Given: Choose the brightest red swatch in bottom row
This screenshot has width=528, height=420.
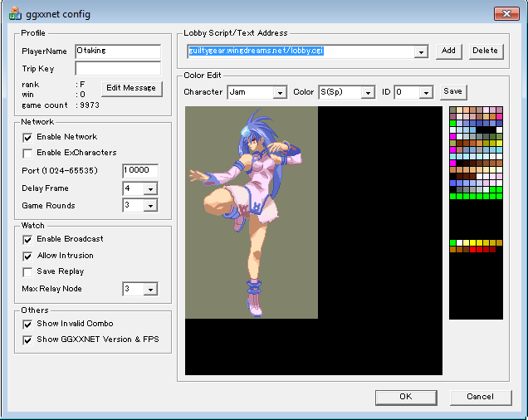Looking at the screenshot, I should click(x=472, y=250).
